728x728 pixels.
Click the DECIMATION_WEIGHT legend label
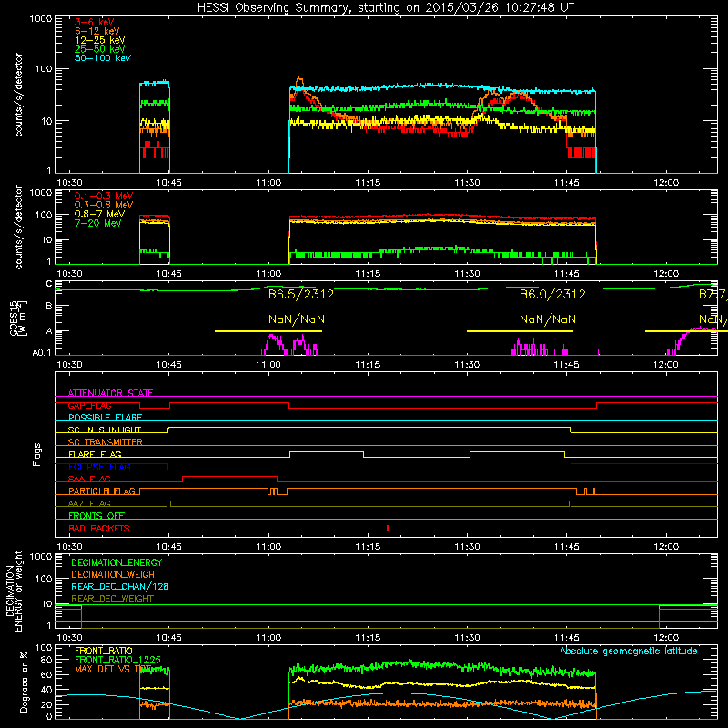point(116,575)
